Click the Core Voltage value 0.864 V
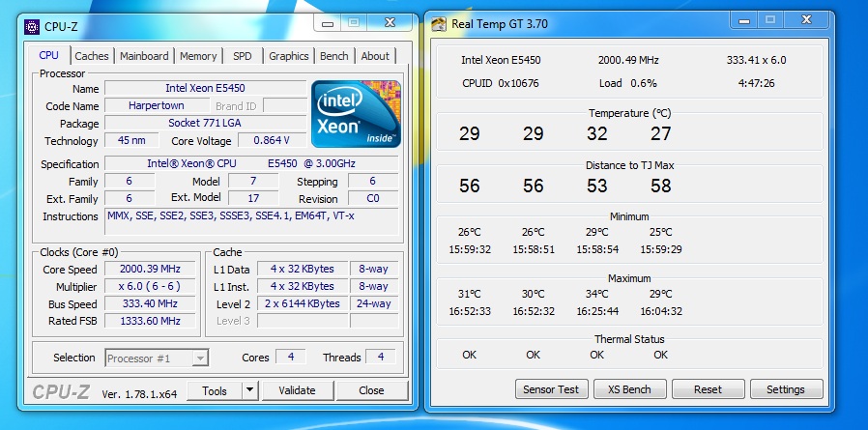The image size is (868, 430). click(x=272, y=140)
